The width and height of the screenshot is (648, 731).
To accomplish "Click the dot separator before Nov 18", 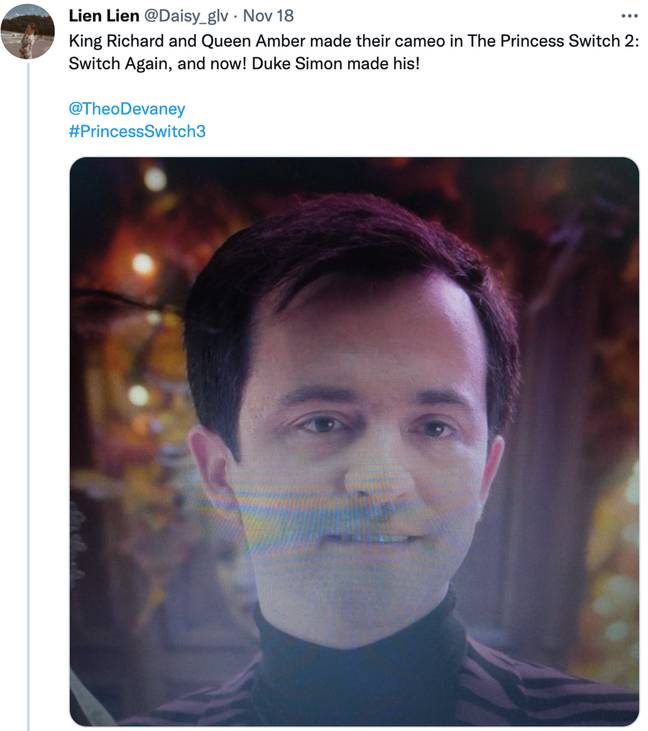I will (236, 17).
